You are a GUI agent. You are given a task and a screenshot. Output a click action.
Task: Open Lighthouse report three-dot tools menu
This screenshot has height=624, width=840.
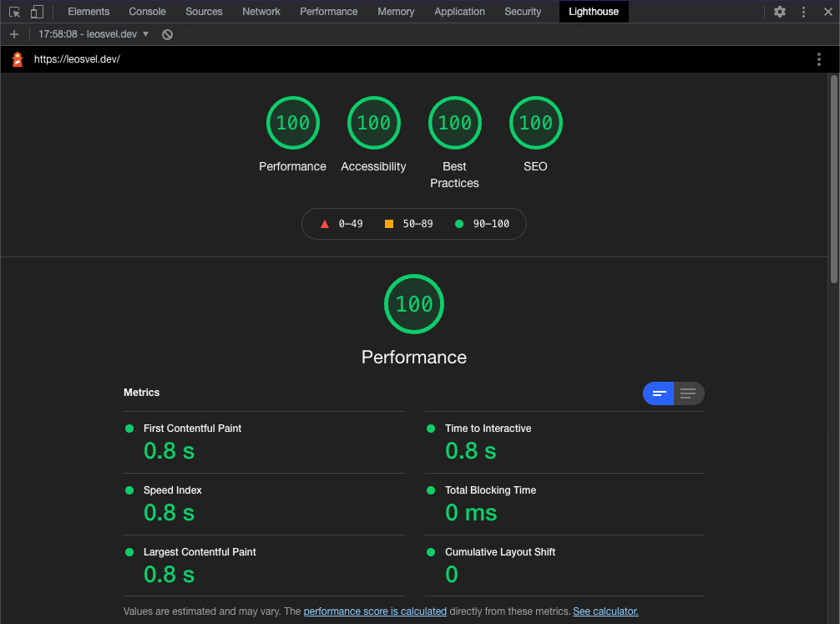818,59
